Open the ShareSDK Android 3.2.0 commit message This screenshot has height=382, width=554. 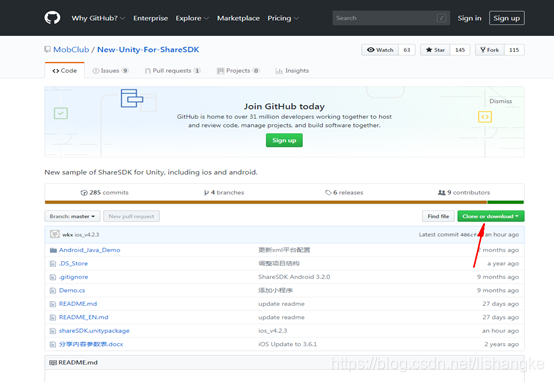(x=294, y=277)
